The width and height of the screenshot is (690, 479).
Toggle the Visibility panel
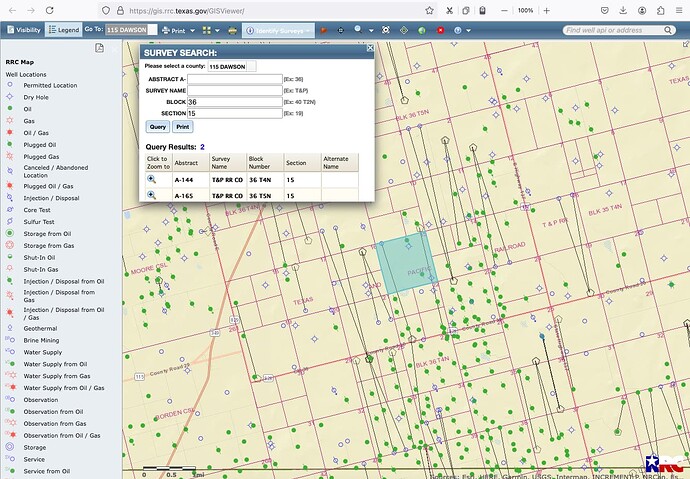click(24, 31)
